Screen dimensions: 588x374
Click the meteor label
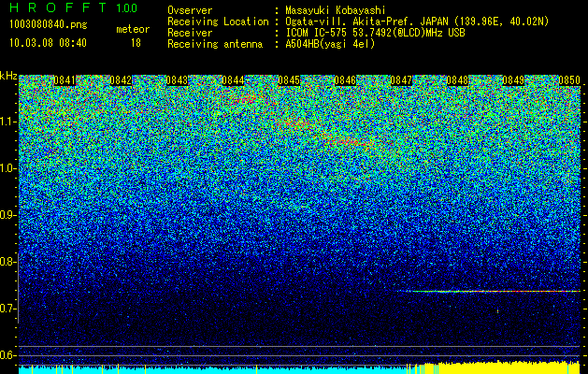click(133, 29)
